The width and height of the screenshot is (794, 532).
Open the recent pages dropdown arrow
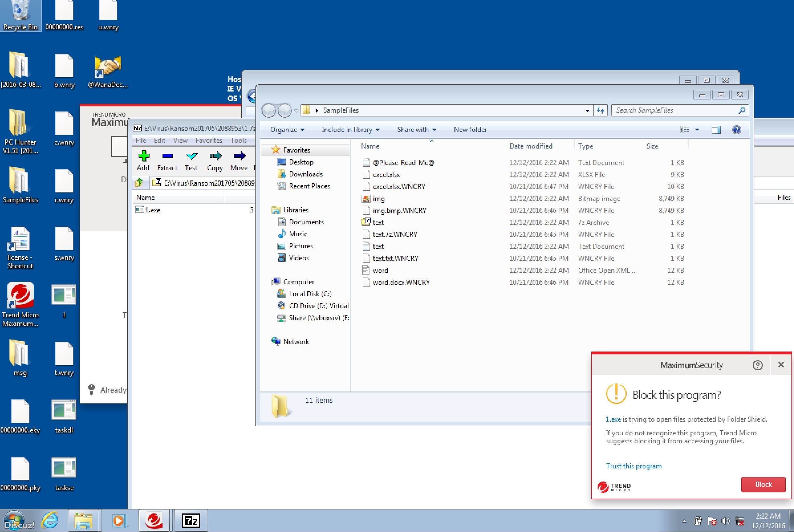tap(296, 111)
